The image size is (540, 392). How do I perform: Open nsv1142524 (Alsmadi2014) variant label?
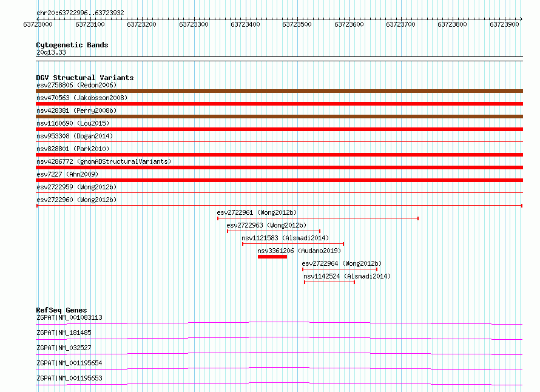(347, 276)
